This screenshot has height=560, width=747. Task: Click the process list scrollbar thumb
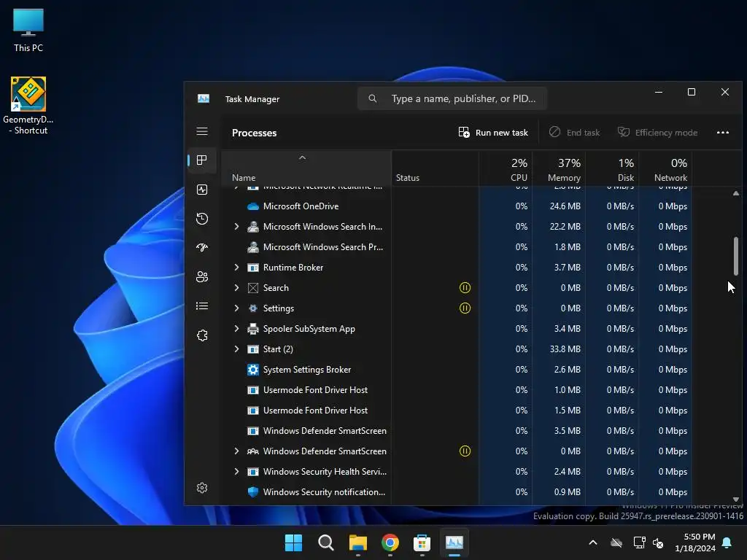pyautogui.click(x=736, y=256)
